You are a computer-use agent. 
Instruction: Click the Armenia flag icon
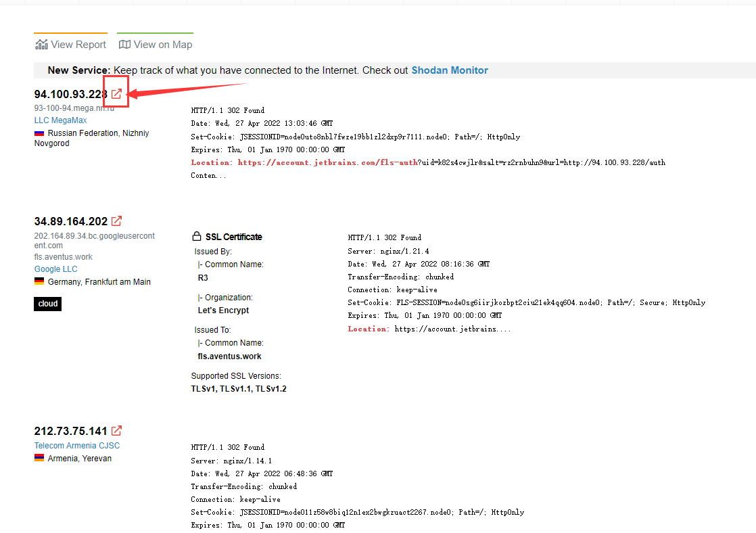(39, 459)
